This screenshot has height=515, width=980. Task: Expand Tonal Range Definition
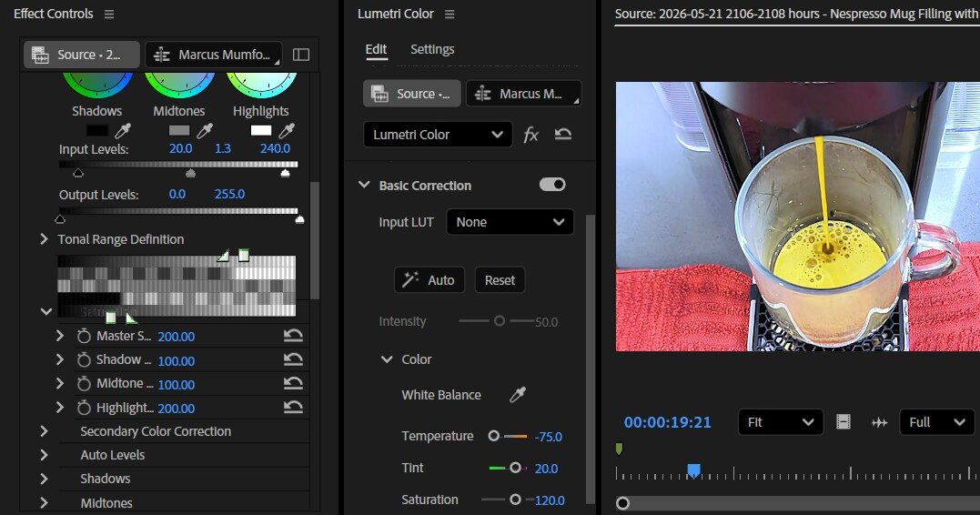coord(44,239)
